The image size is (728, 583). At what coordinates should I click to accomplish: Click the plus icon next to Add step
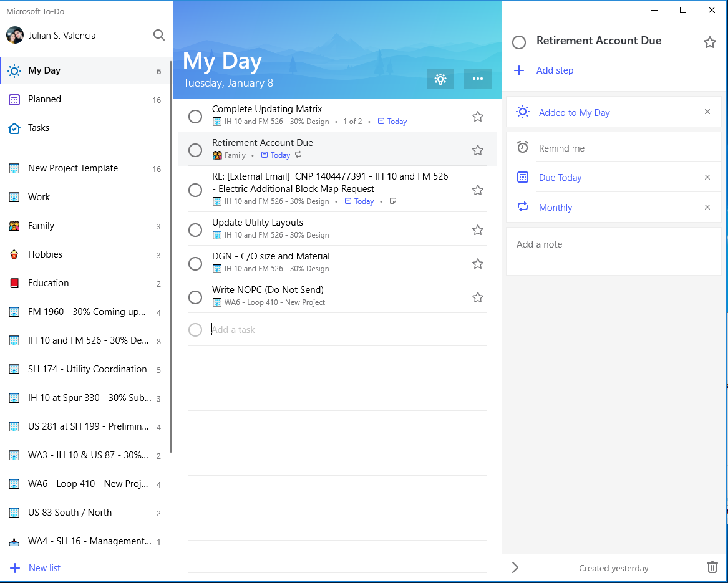coord(519,70)
